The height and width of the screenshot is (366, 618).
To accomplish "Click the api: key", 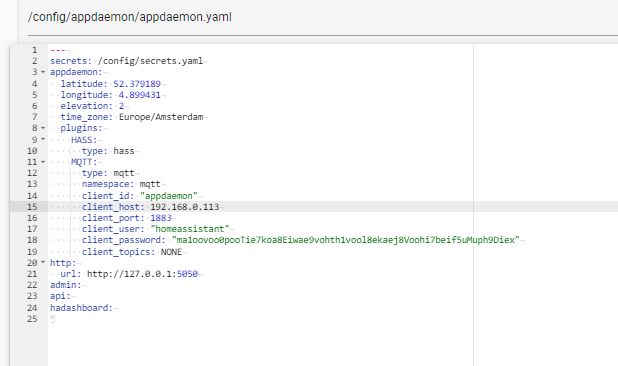I will (x=60, y=296).
